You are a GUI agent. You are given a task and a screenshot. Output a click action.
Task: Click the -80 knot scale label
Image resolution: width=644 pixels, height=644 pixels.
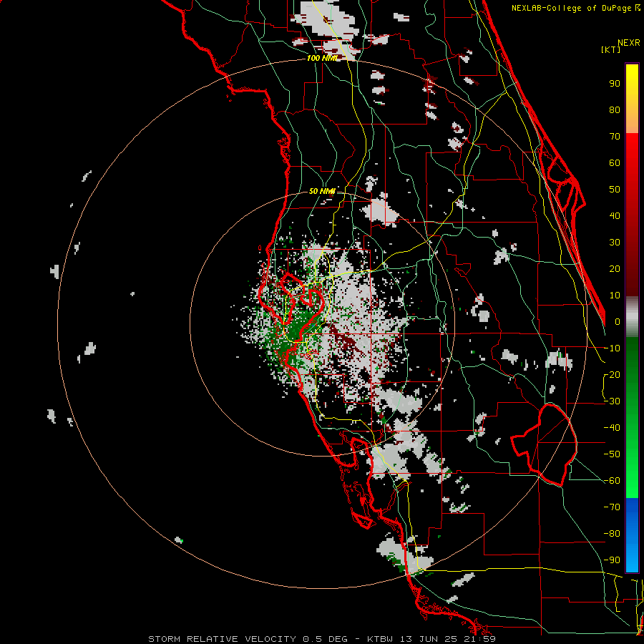pos(612,534)
